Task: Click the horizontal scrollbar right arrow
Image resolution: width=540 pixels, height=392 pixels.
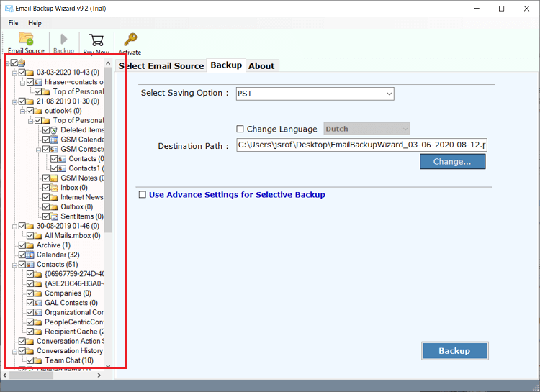Action: (99, 375)
